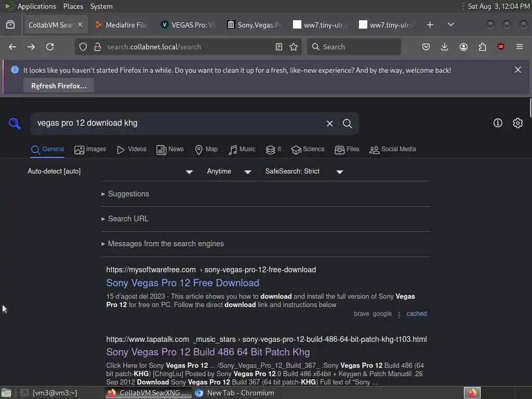The image size is (532, 399).
Task: Click the Refresh Firefox button
Action: pyautogui.click(x=59, y=86)
